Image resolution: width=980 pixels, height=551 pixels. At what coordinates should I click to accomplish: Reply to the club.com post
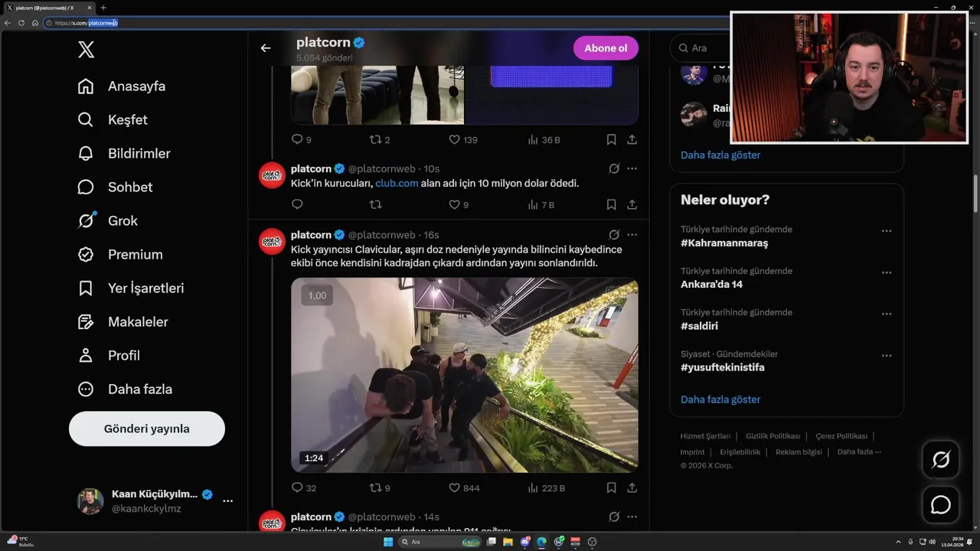click(298, 205)
